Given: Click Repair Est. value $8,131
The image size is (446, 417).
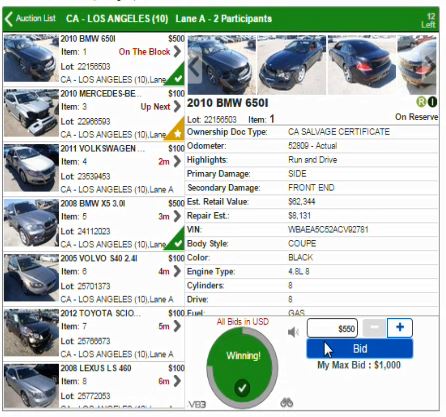Looking at the screenshot, I should (299, 216).
